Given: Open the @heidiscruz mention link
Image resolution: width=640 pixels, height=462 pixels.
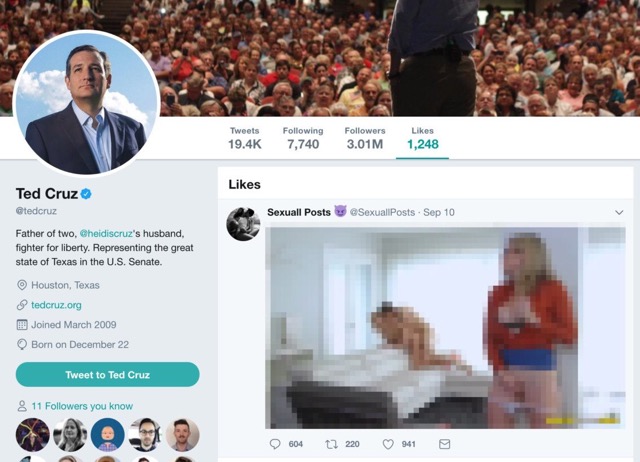Looking at the screenshot, I should click(x=106, y=233).
